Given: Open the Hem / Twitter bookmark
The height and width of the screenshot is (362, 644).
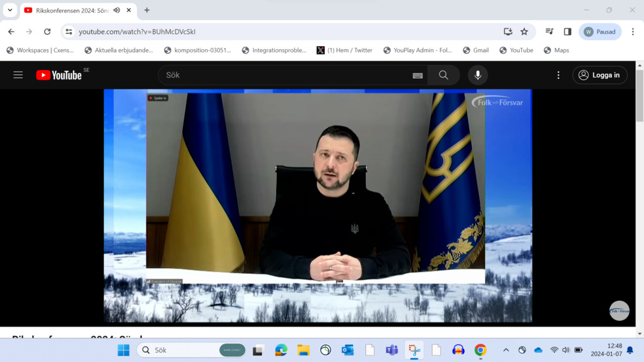Looking at the screenshot, I should click(x=344, y=50).
